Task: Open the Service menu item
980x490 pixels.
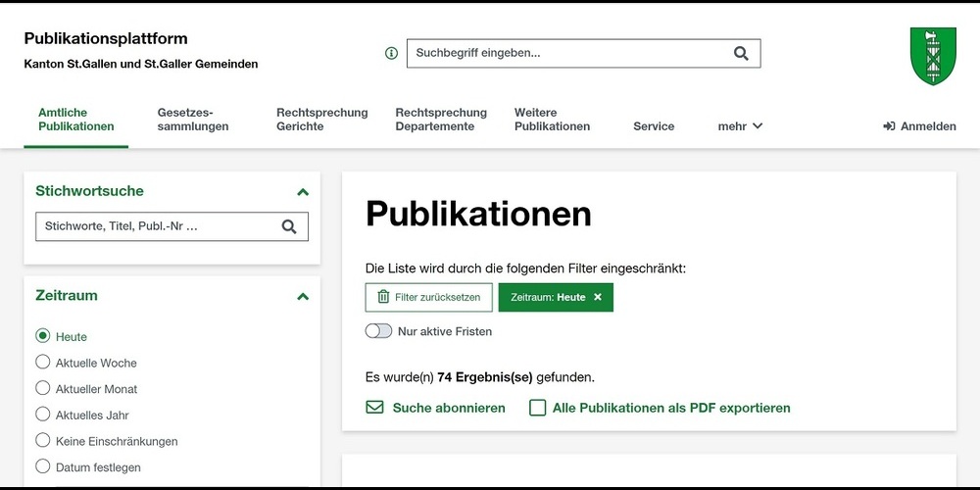Action: [654, 126]
